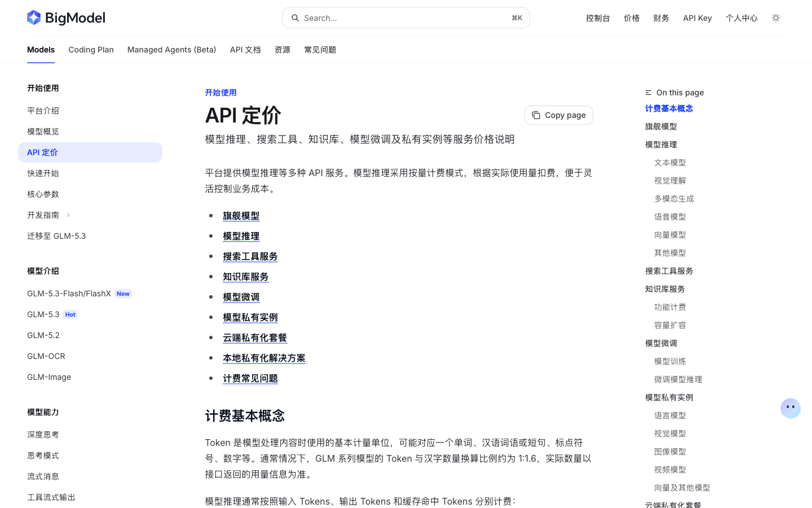Open 财务 in the top navigation
This screenshot has height=508, width=812.
tap(661, 18)
